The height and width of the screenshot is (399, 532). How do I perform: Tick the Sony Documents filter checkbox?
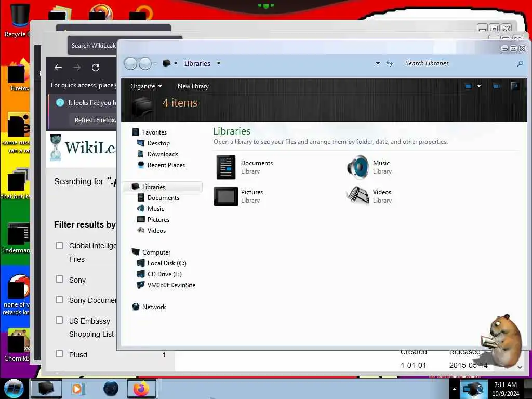(x=59, y=300)
